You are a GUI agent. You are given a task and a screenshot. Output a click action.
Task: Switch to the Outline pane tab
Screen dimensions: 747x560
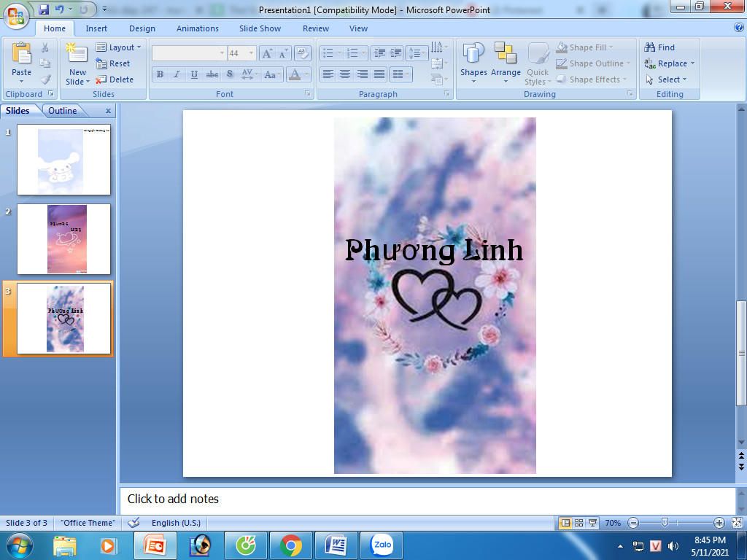[63, 111]
